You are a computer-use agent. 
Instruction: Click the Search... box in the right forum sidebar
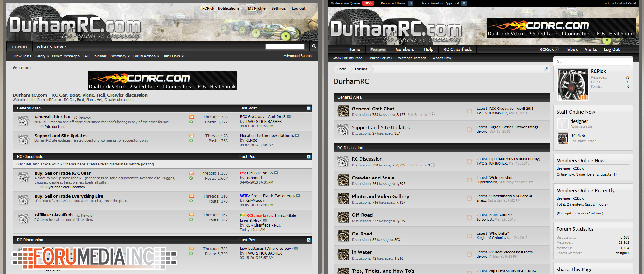coord(593,61)
